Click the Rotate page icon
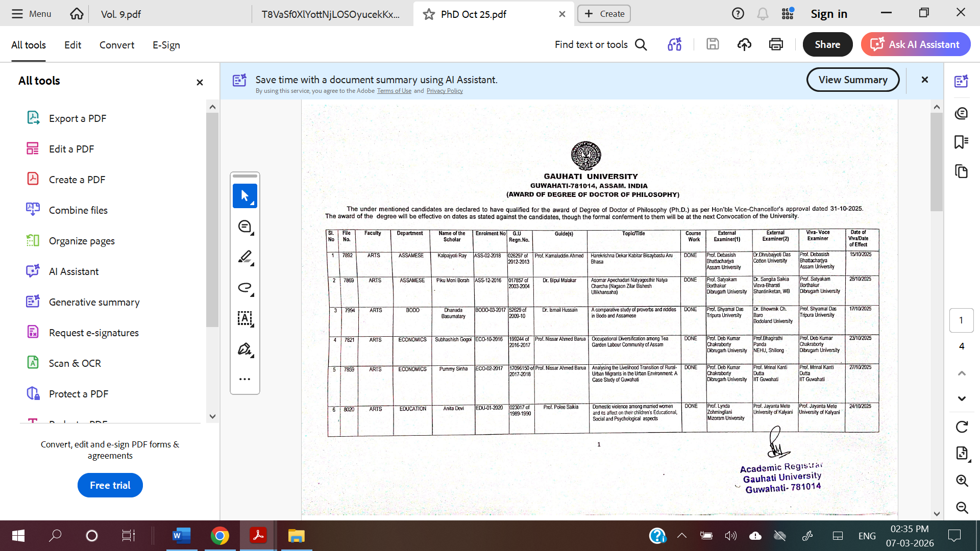 [x=962, y=427]
